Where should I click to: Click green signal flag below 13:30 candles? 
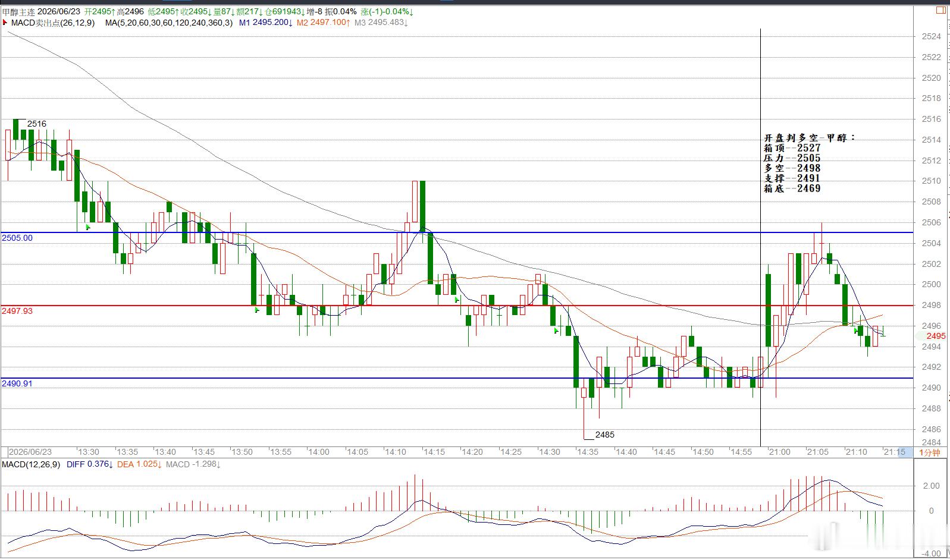tap(89, 227)
